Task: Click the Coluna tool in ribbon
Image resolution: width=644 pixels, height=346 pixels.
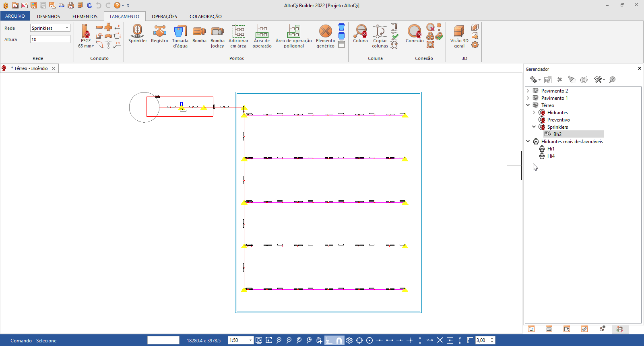Action: pos(360,34)
